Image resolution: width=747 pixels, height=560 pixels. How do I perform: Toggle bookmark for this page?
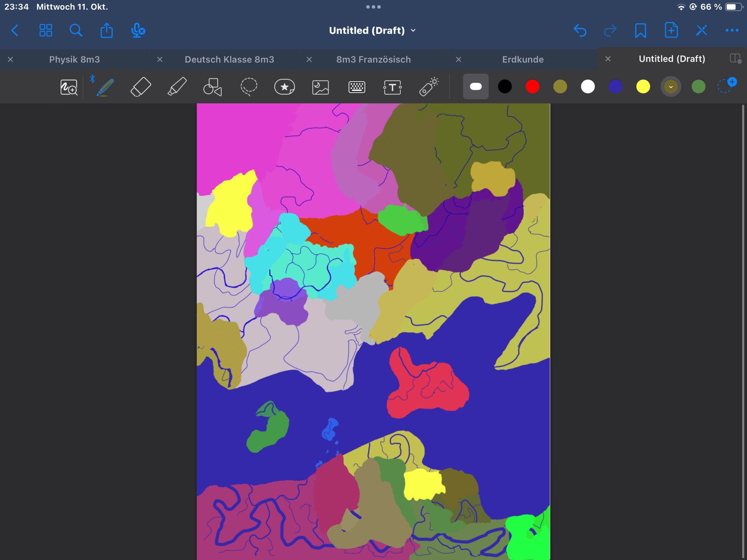point(640,30)
